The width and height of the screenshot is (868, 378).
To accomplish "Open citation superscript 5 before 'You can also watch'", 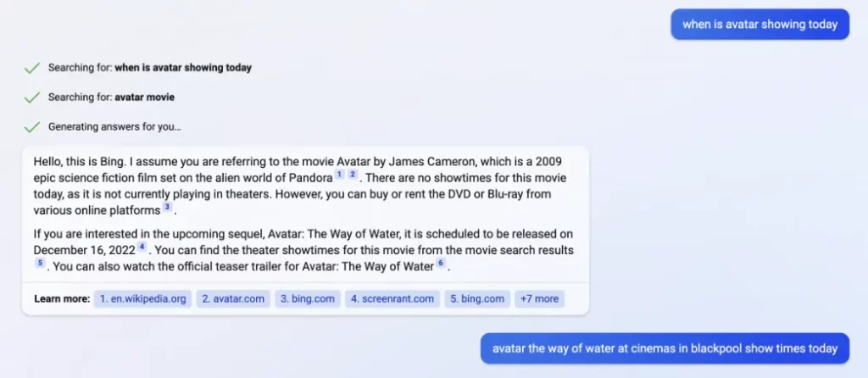I will point(40,263).
